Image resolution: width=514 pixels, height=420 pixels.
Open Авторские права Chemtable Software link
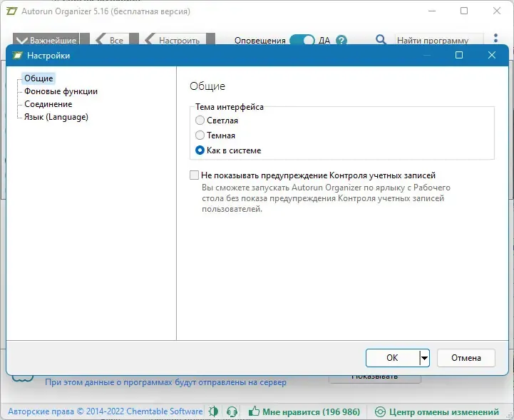[x=106, y=411]
